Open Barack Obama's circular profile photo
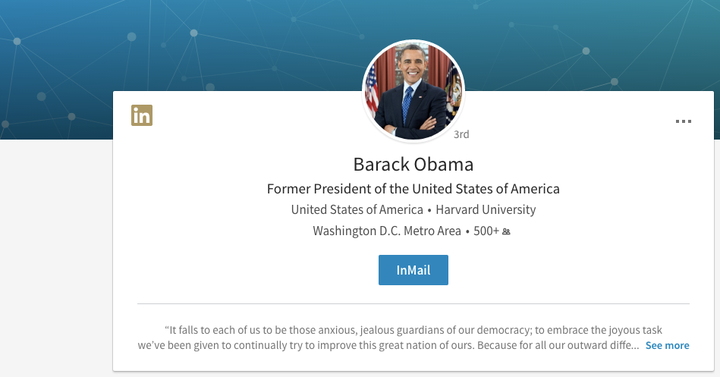 [413, 91]
